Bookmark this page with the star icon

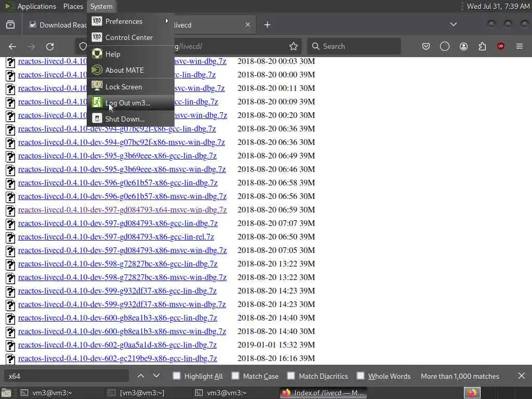(x=294, y=46)
